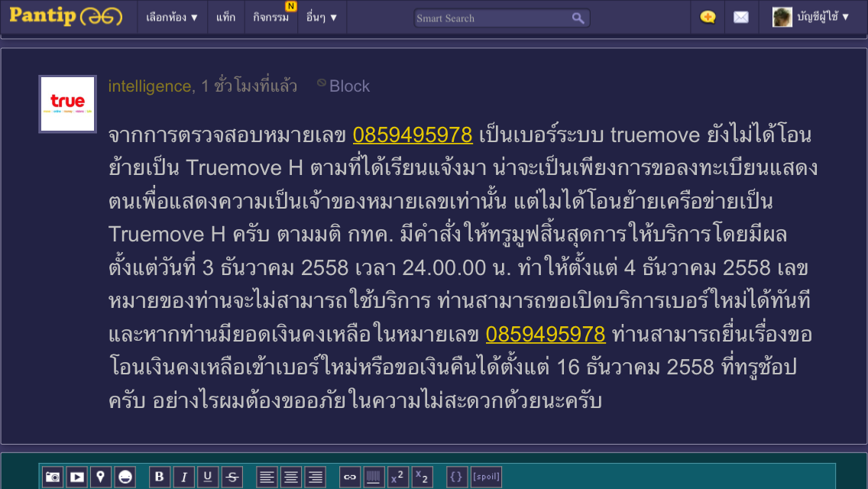
Task: Align text to the right
Action: tap(316, 477)
